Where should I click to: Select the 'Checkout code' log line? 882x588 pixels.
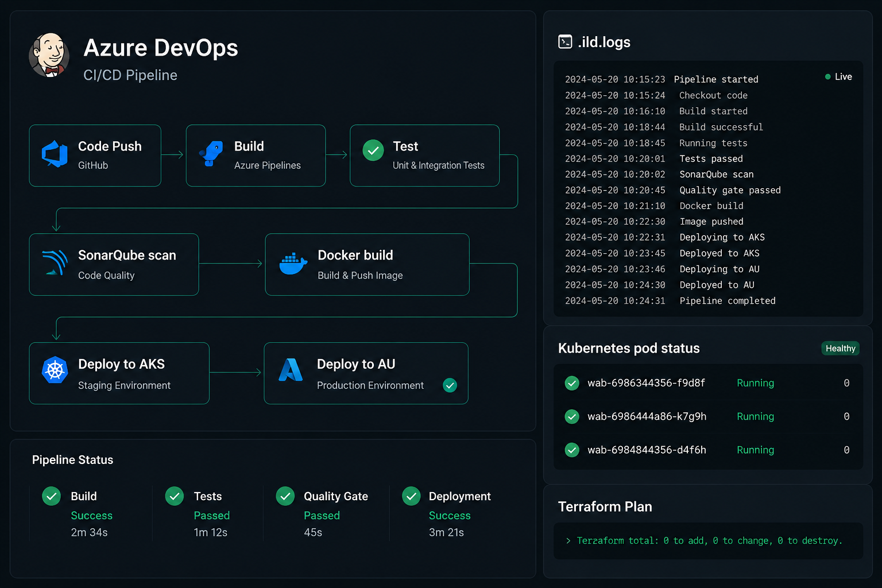point(656,95)
